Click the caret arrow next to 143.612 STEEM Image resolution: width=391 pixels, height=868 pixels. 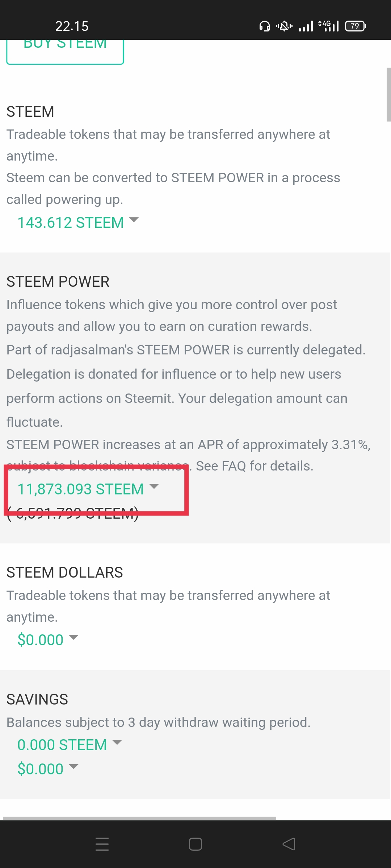coord(134,220)
